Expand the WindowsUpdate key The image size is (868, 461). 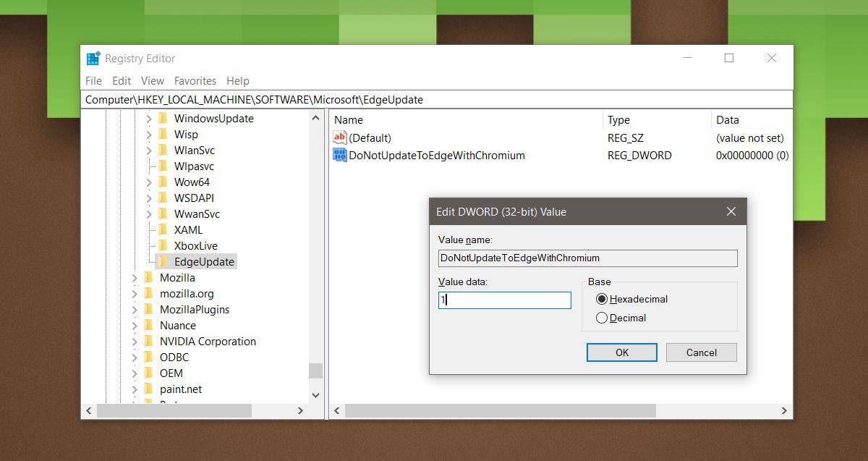(x=149, y=118)
